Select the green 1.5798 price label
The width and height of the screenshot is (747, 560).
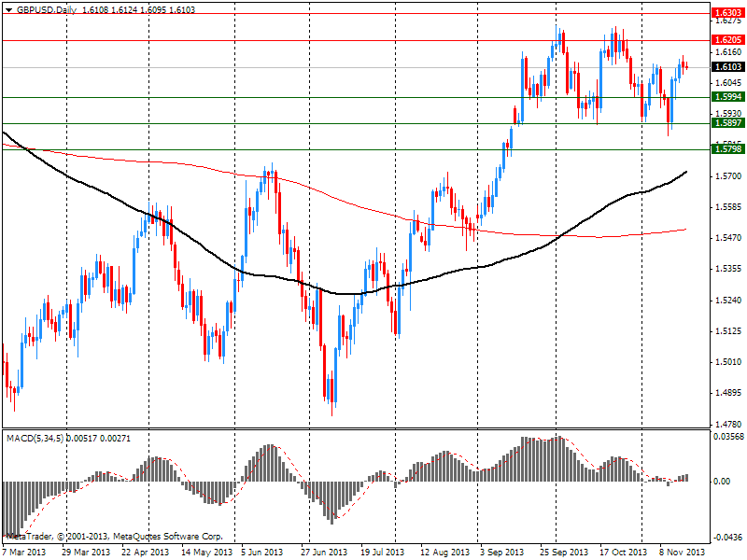(x=726, y=149)
